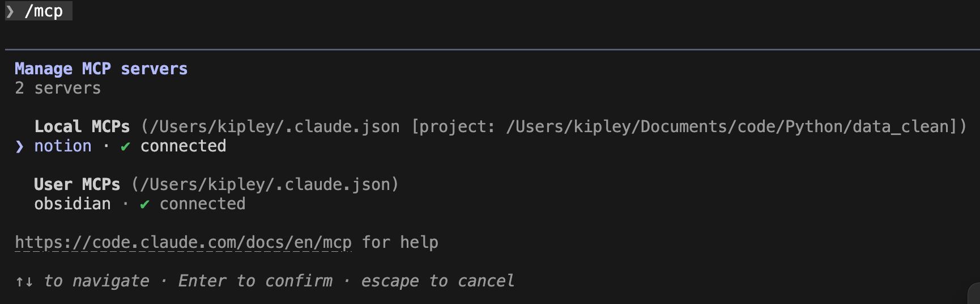980x304 pixels.
Task: Click the "connected" status of notion
Action: point(183,146)
